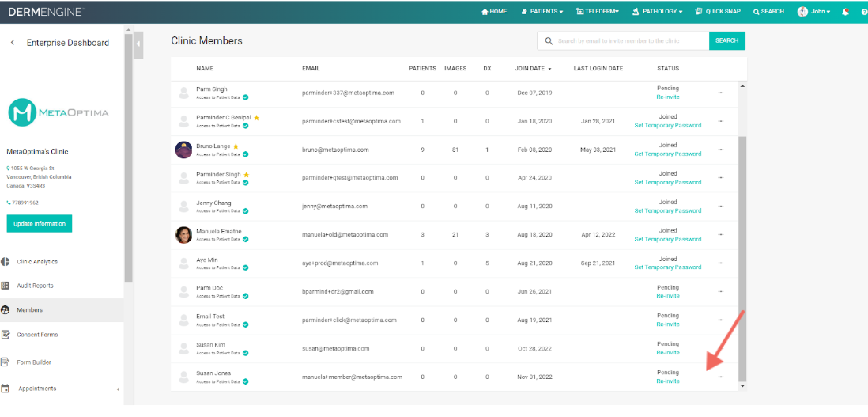Screen dimensions: 868x417
Task: Open Quick Snap from top navigation
Action: pos(718,12)
